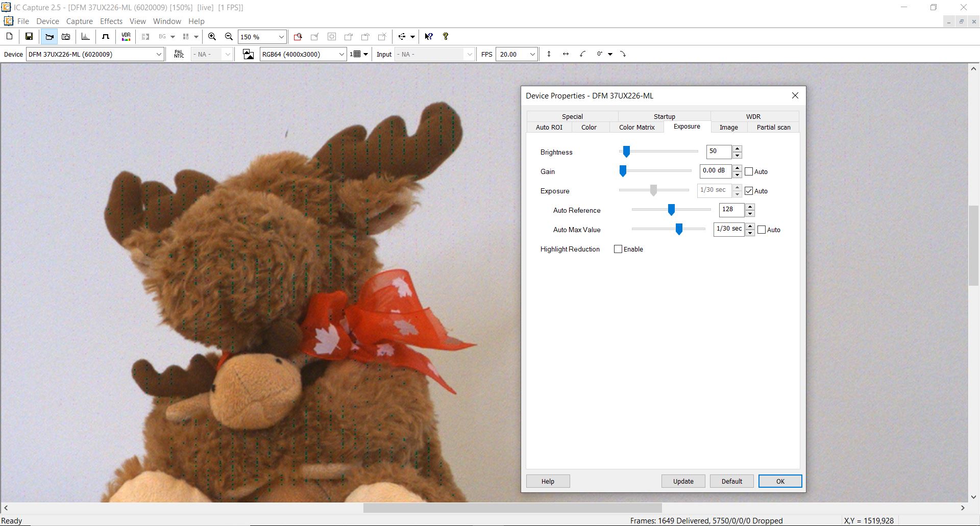This screenshot has height=526, width=980.
Task: Open the histogram display
Action: pos(85,36)
